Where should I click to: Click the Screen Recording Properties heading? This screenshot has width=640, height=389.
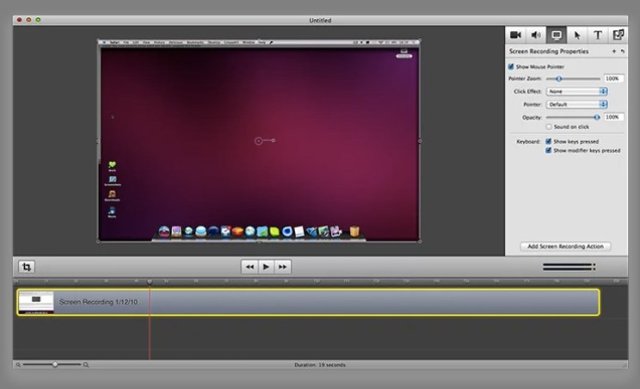click(x=549, y=51)
